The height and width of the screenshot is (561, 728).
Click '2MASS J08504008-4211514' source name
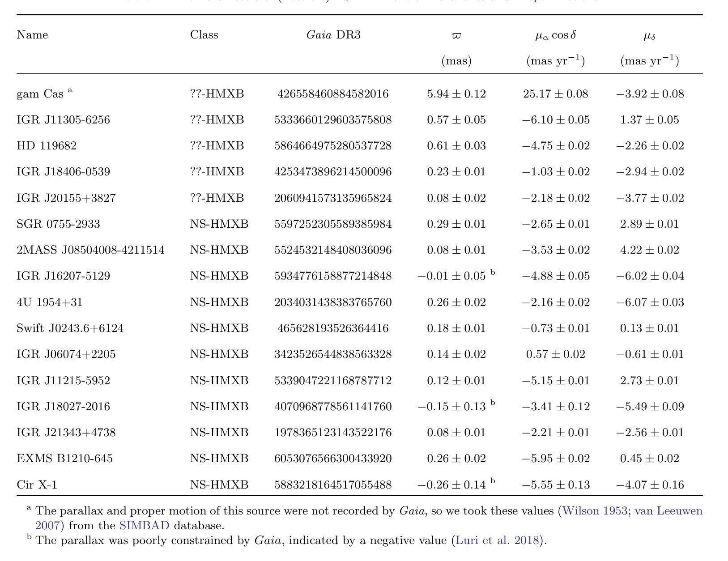[90, 250]
